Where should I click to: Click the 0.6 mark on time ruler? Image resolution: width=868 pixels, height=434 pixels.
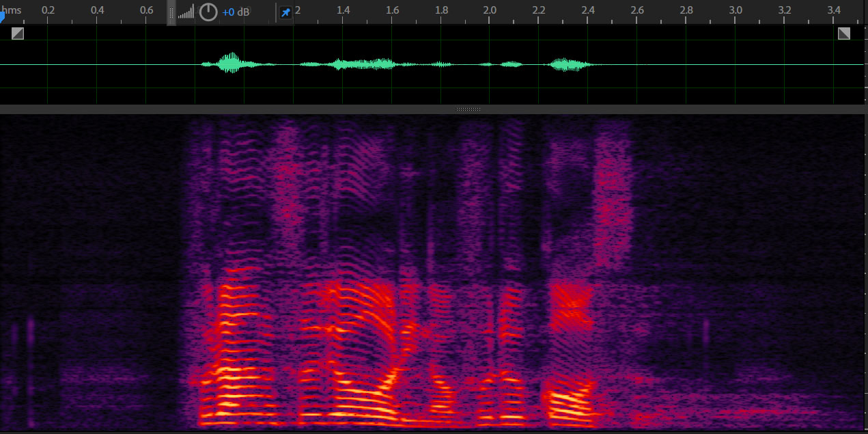[x=146, y=10]
